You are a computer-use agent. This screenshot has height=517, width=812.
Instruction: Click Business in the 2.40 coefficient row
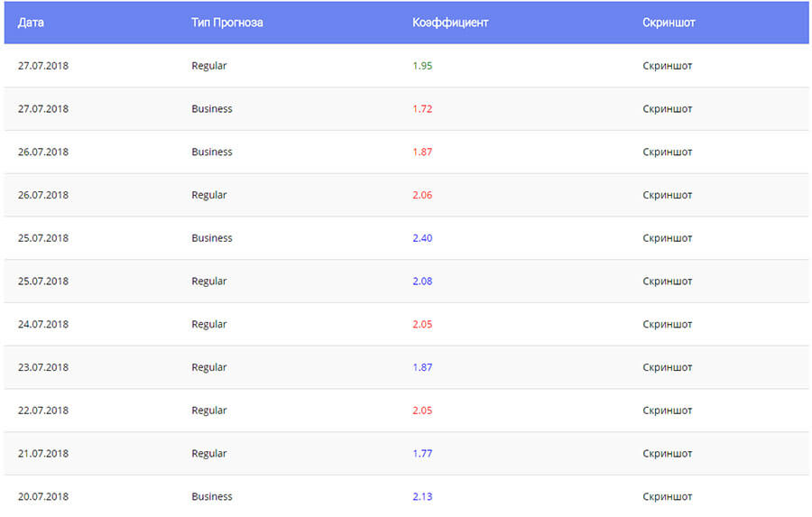(212, 238)
